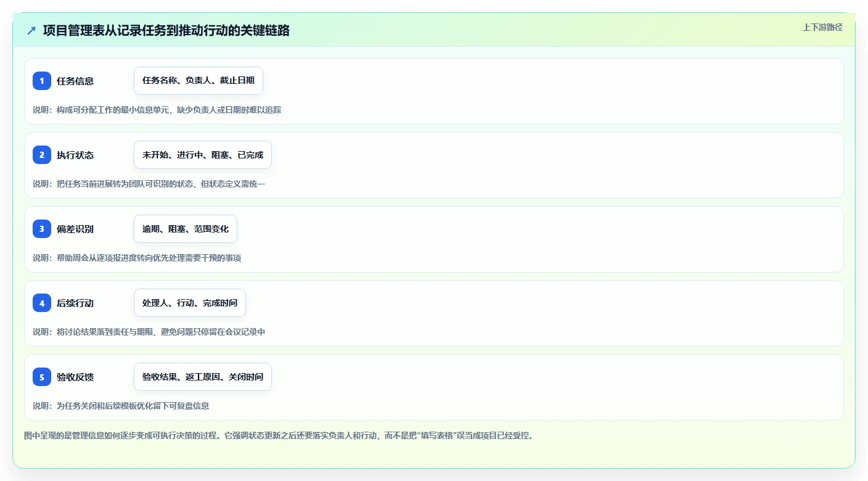
Task: Click the 验收结果、返工原因、关闭时间 chip
Action: pos(203,377)
